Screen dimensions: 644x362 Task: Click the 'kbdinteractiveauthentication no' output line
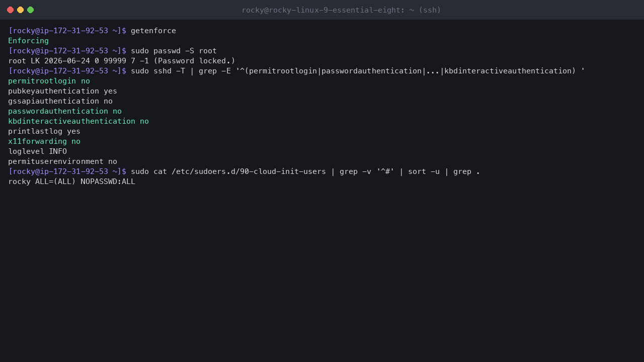pos(78,121)
